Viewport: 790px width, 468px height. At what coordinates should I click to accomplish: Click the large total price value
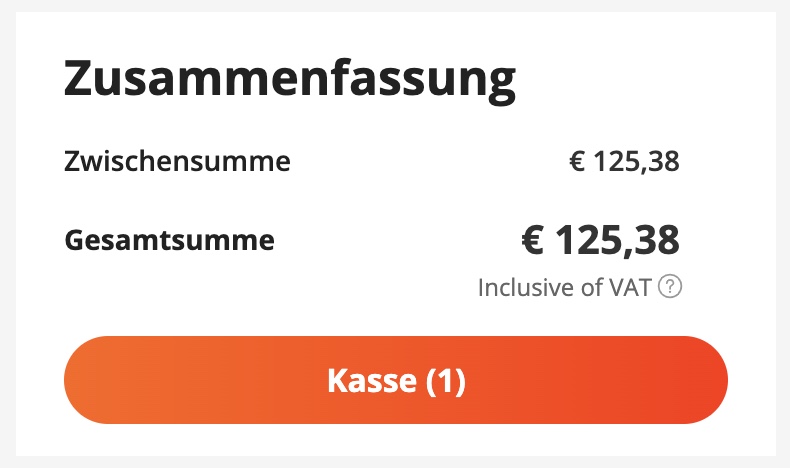click(x=600, y=240)
